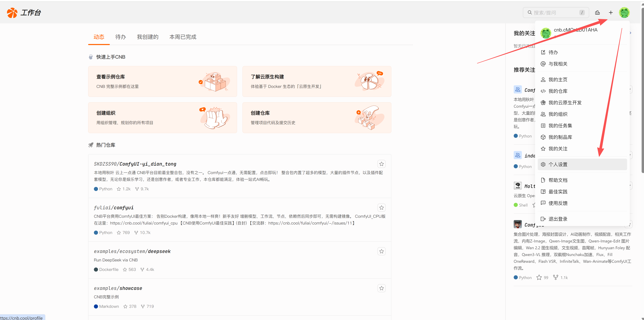This screenshot has width=644, height=320.
Task: Select 退出登录 to log out
Action: [558, 219]
